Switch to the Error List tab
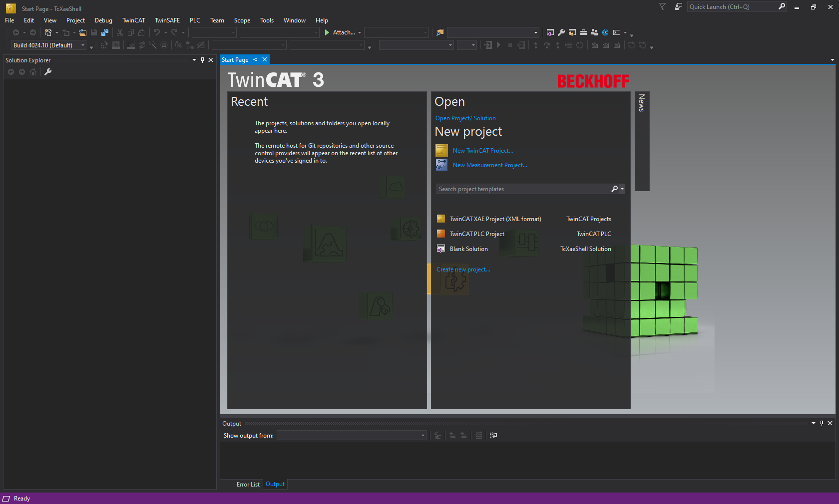The height and width of the screenshot is (504, 839). [x=248, y=485]
